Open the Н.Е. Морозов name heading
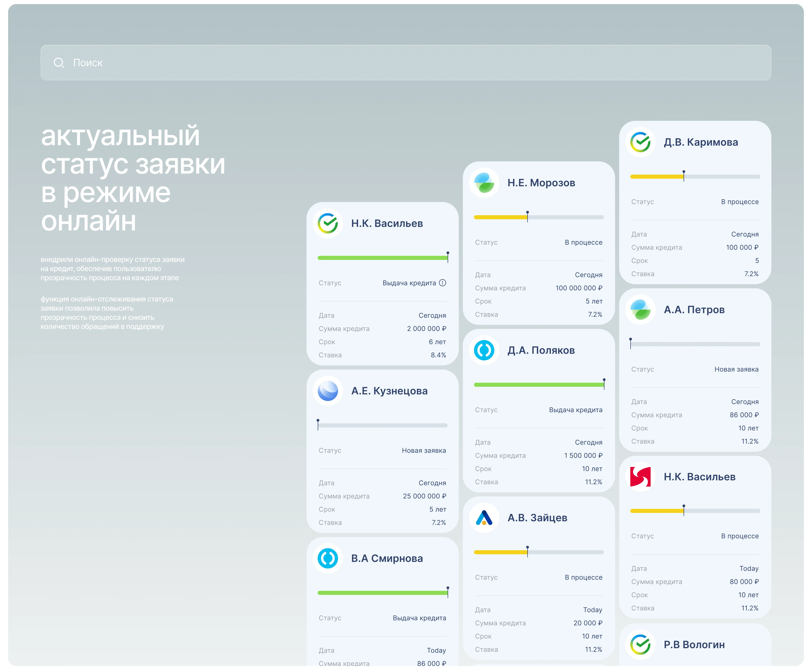Image resolution: width=812 pixels, height=670 pixels. coord(541,183)
